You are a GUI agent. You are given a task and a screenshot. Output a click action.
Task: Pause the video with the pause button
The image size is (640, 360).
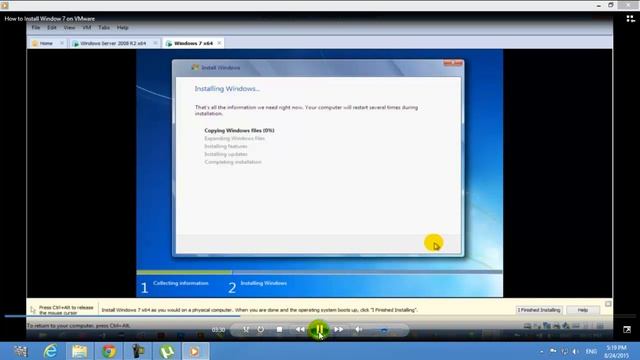[319, 329]
